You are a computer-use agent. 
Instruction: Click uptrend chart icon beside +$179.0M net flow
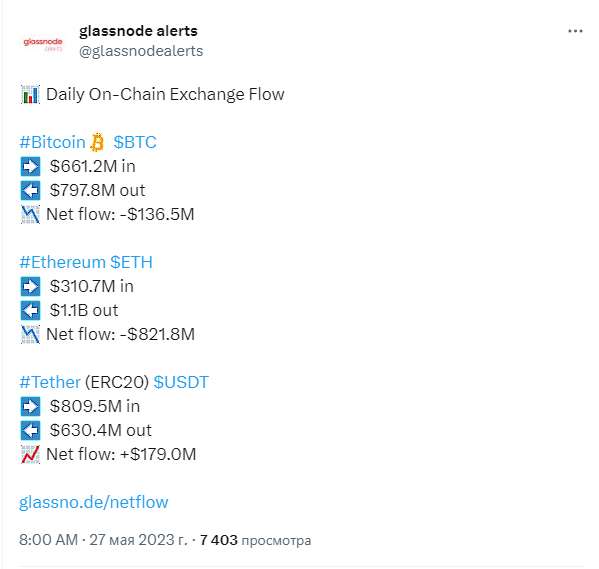(30, 455)
